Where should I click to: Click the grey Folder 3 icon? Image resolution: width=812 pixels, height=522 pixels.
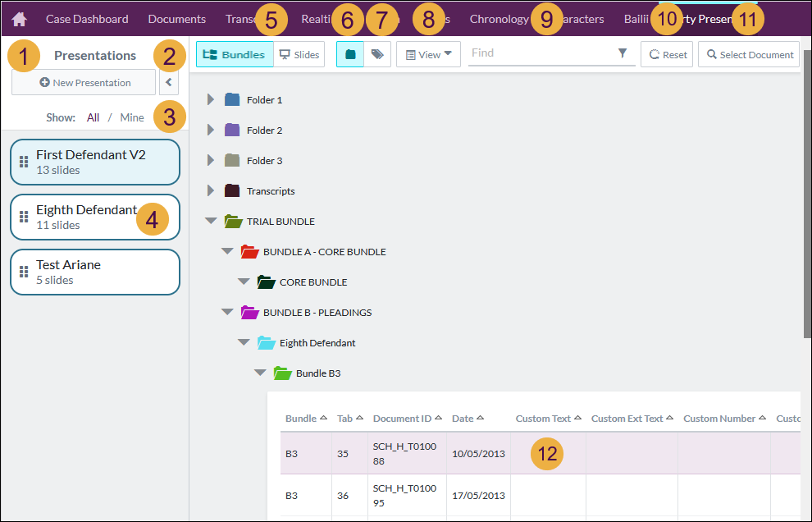pos(232,161)
